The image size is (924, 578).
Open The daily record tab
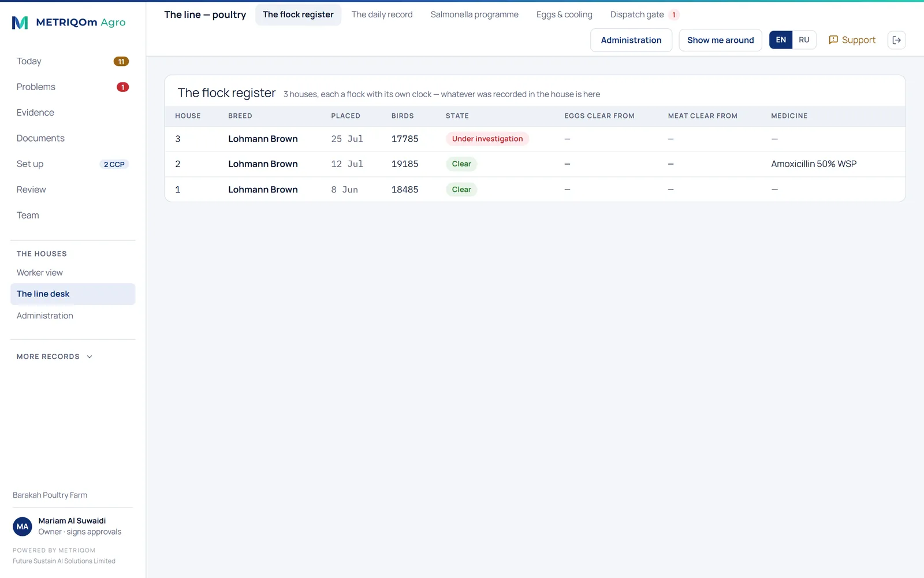pos(382,14)
